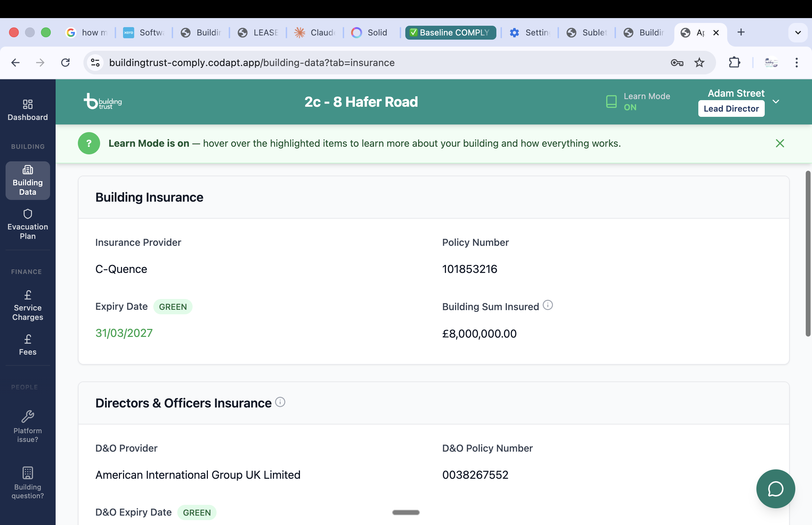Open the Dashboard from the sidebar

pyautogui.click(x=27, y=110)
